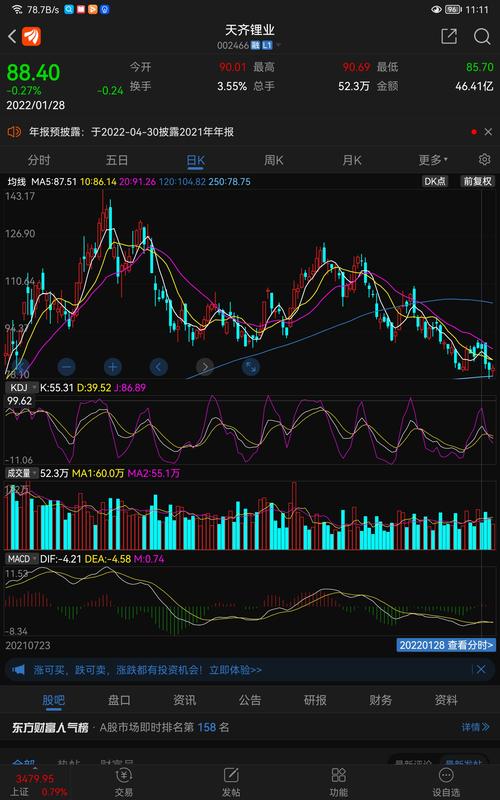Tap the current price 88.40
The height and width of the screenshot is (800, 500).
pos(33,73)
